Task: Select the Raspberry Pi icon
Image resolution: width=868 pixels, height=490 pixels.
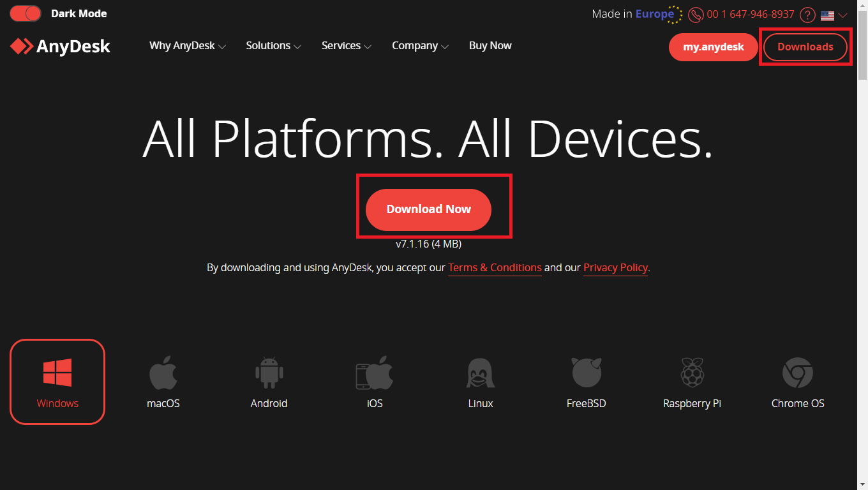Action: point(692,373)
